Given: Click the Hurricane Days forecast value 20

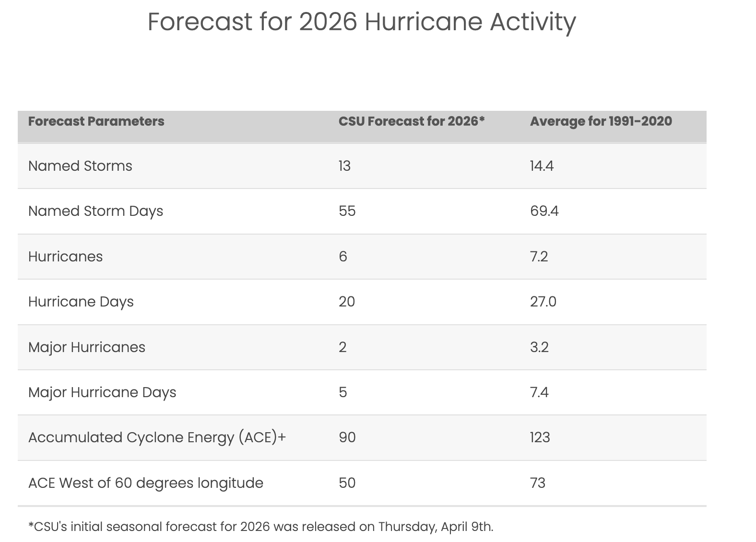Looking at the screenshot, I should [346, 302].
